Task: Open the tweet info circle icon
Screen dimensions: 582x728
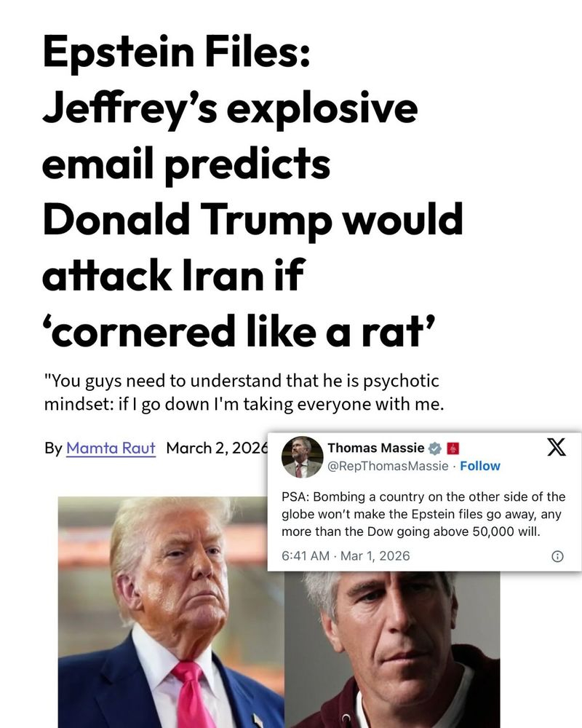Action: [557, 556]
